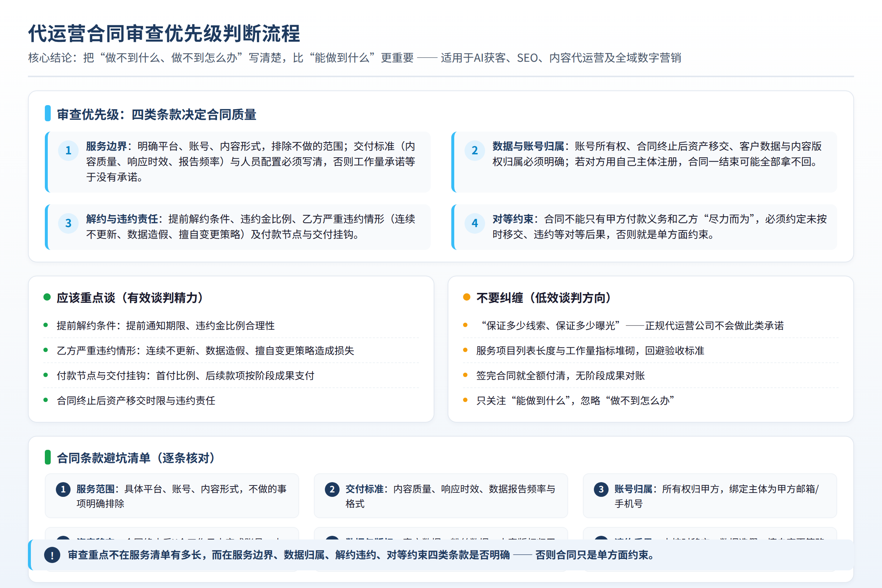
Task: Click the number 3 badge beside 解约与违约责任
Action: (x=68, y=223)
